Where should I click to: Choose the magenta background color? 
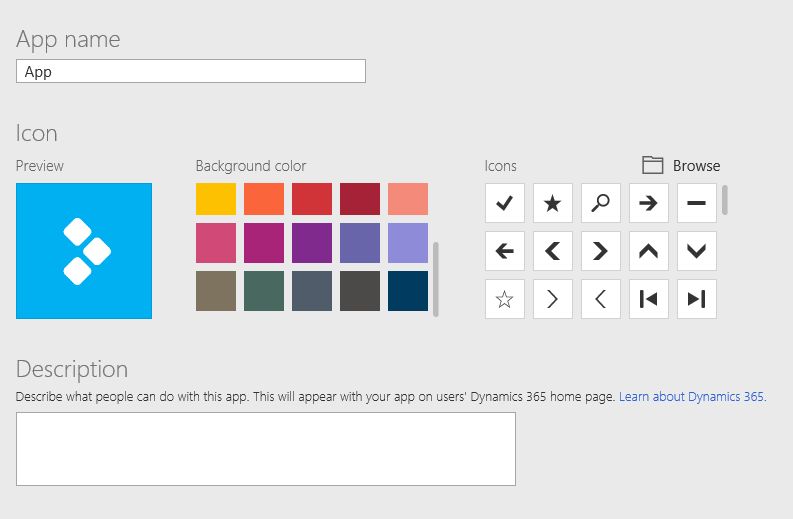click(264, 243)
